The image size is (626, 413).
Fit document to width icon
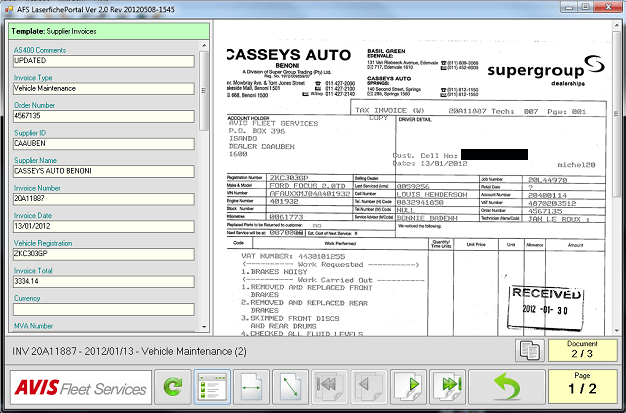click(251, 387)
